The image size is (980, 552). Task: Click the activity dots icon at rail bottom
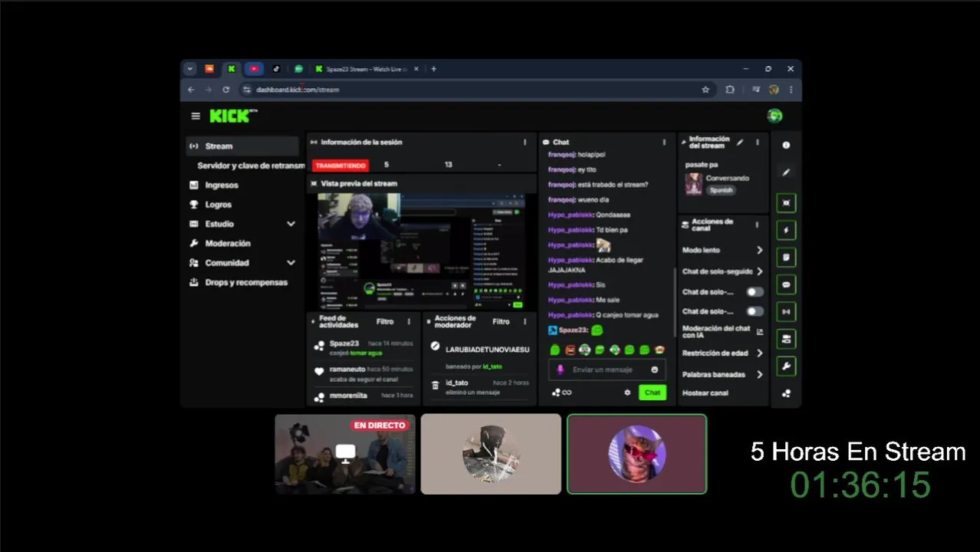click(786, 393)
